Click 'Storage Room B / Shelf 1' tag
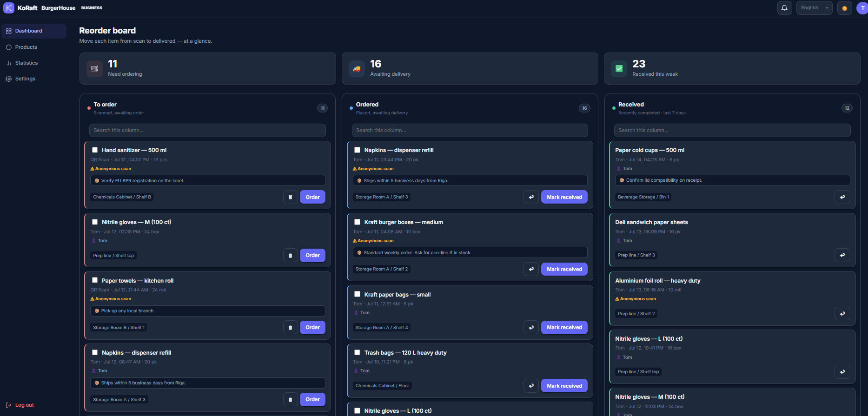Viewport: 868px width, 416px height. tap(119, 328)
